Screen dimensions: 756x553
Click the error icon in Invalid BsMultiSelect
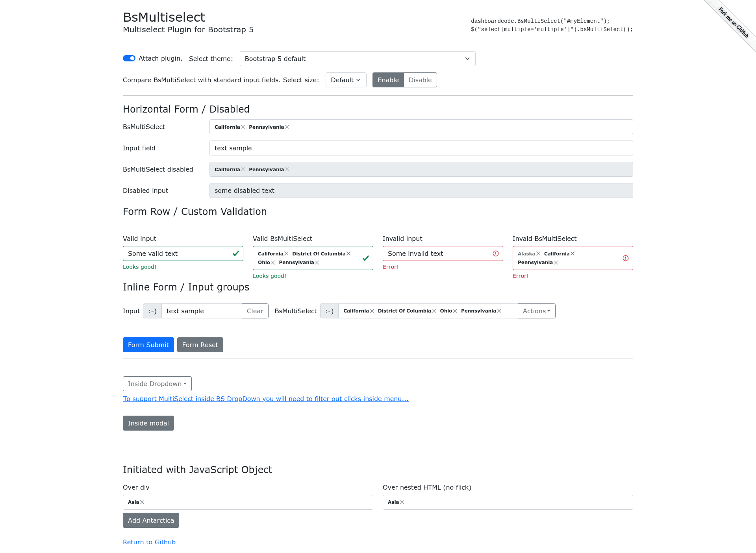pos(626,258)
